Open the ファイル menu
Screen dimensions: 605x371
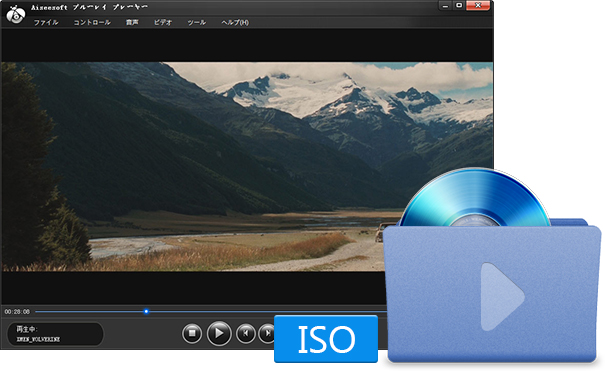pos(46,22)
